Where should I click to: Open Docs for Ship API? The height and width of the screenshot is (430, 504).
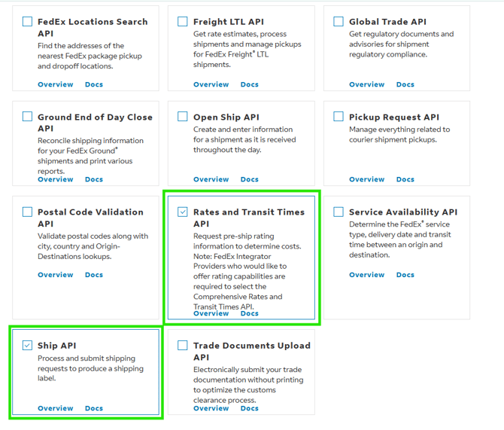(94, 408)
